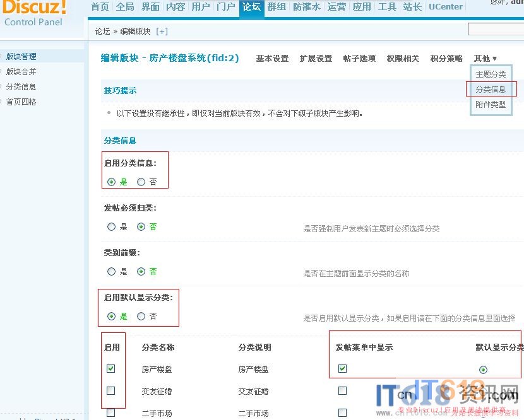This screenshot has width=524, height=420.
Task: Click the search input field at top right
Action: click(x=496, y=30)
